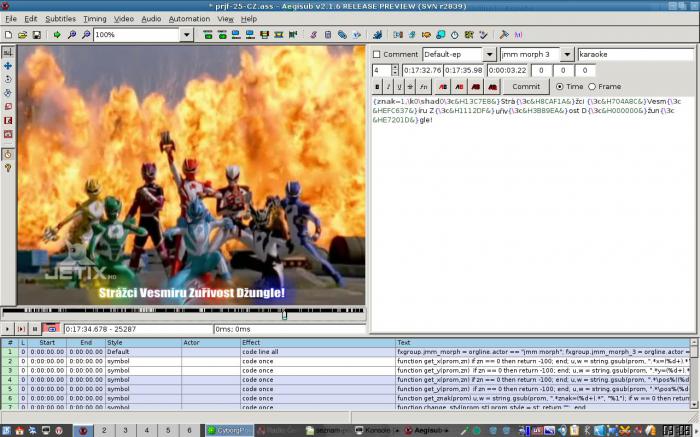Screen dimensions: 700x437
Task: Click the start time field 0:17:32.76
Action: click(x=422, y=70)
